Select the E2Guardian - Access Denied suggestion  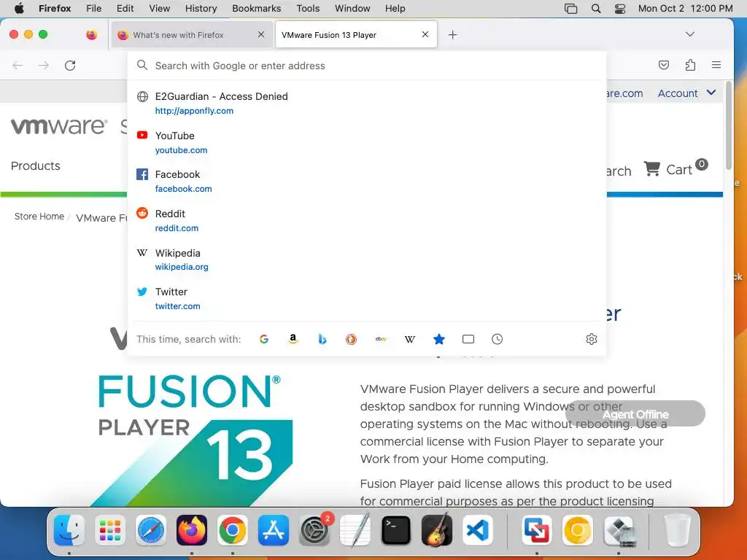pyautogui.click(x=367, y=104)
